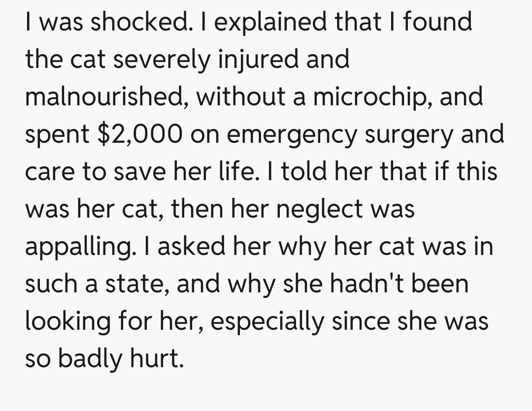Click the word "found" in first line
The width and height of the screenshot is (532, 411).
[437, 22]
